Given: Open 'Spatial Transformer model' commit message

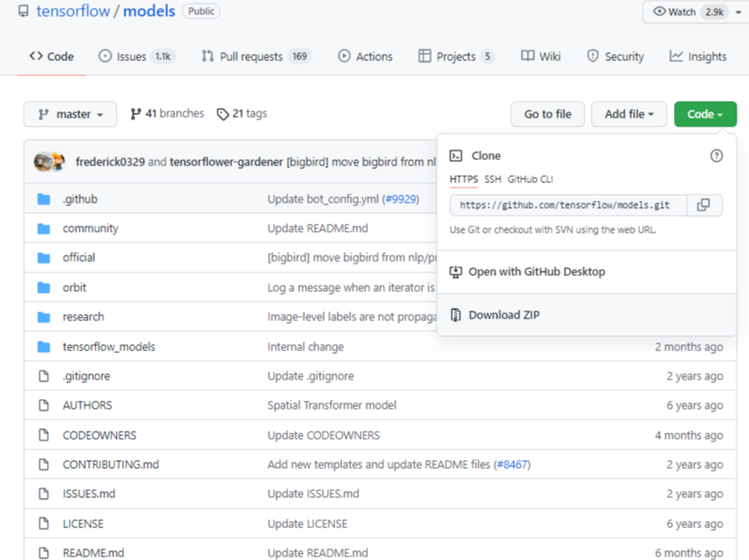Looking at the screenshot, I should (x=332, y=405).
